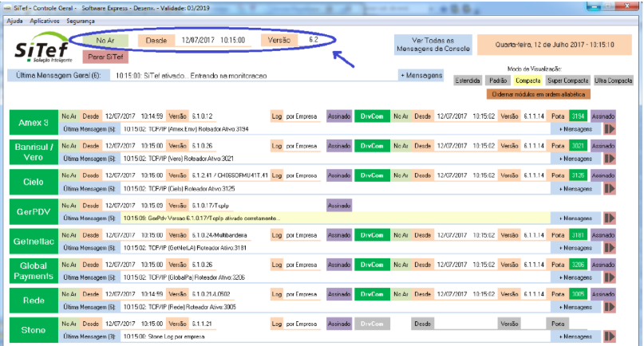
Task: Click port number 3125
Action: point(578,175)
